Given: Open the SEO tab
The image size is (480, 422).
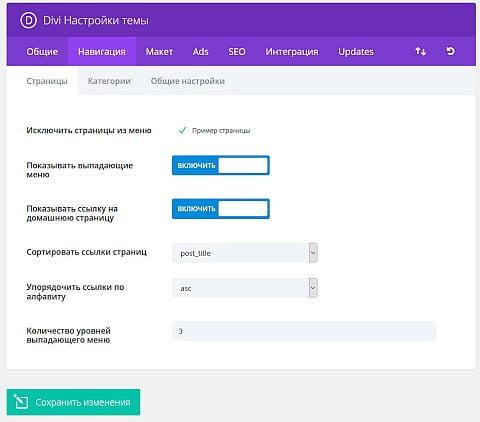Looking at the screenshot, I should (x=237, y=52).
